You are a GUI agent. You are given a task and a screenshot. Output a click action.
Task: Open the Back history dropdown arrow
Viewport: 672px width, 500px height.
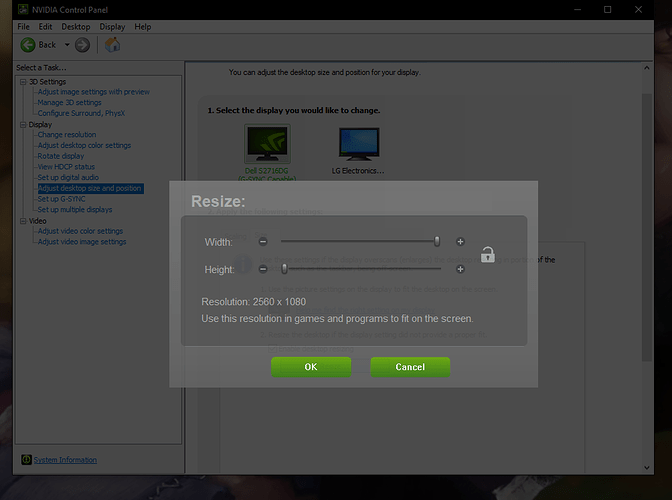click(x=67, y=45)
